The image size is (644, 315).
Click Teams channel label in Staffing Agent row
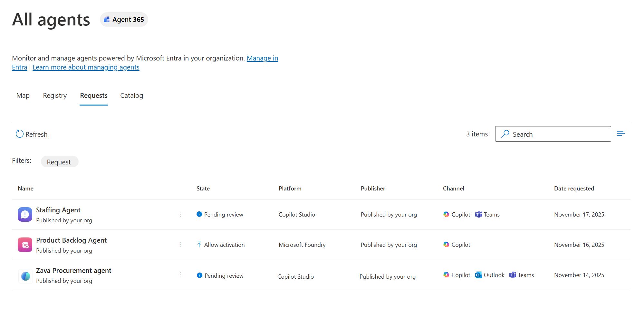[492, 215]
